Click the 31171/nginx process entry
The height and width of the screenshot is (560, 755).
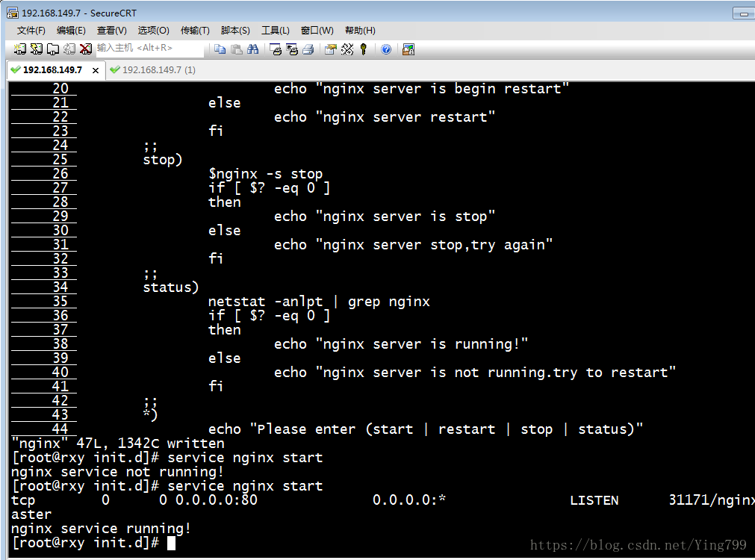712,500
